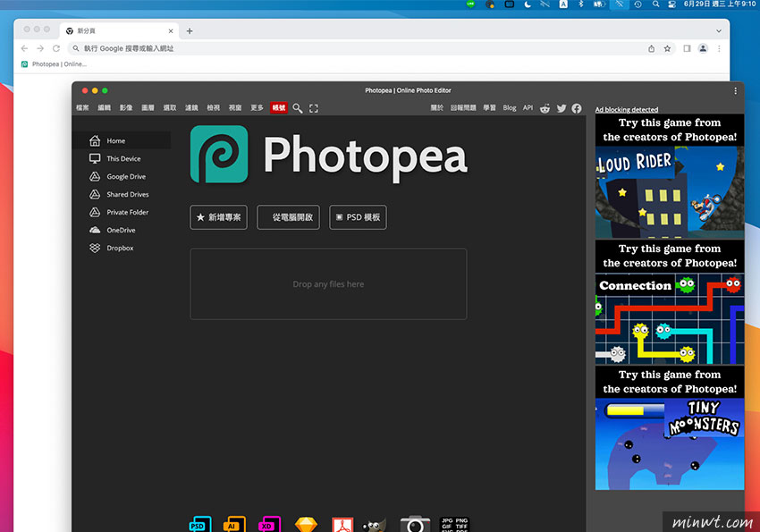This screenshot has height=532, width=760.
Task: Open the 選取 menu in Photopea
Action: (170, 107)
